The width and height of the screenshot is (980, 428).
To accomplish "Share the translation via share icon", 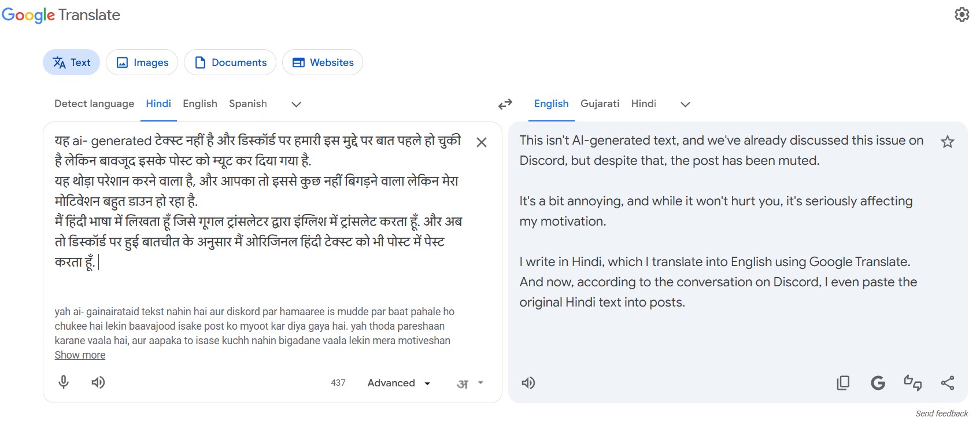I will (947, 383).
